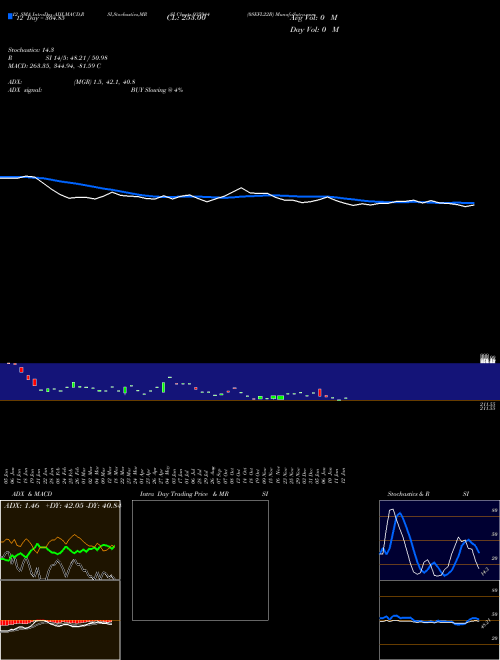This screenshot has width=500, height=660.
Task: Click the 14.3 stochastics end-of-line value
Action: pyautogui.click(x=485, y=572)
